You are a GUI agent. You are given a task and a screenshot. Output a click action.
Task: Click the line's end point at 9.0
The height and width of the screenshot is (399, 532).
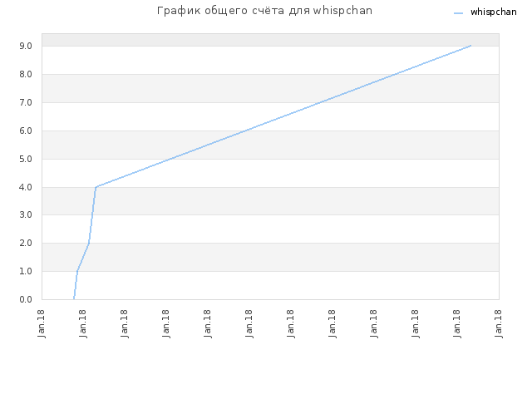(x=470, y=46)
